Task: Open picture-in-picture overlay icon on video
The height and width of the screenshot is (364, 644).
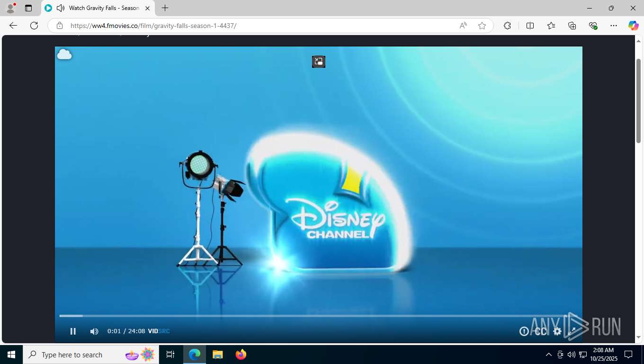Action: 319,62
